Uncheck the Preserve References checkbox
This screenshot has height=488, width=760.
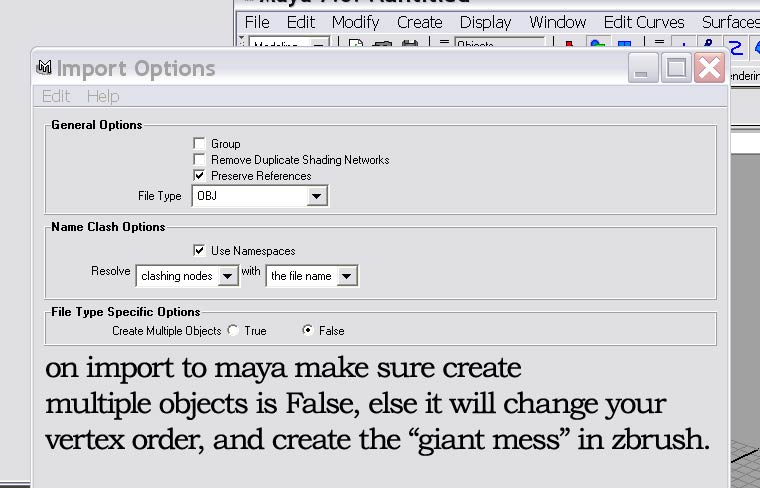click(199, 175)
